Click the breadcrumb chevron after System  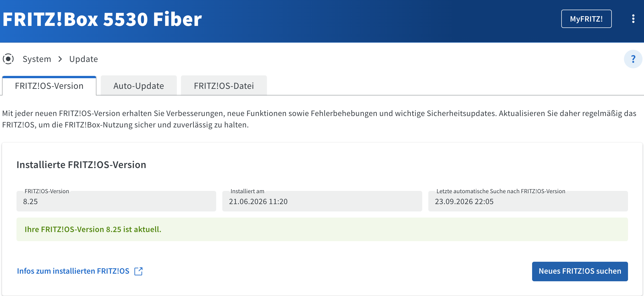pyautogui.click(x=60, y=59)
